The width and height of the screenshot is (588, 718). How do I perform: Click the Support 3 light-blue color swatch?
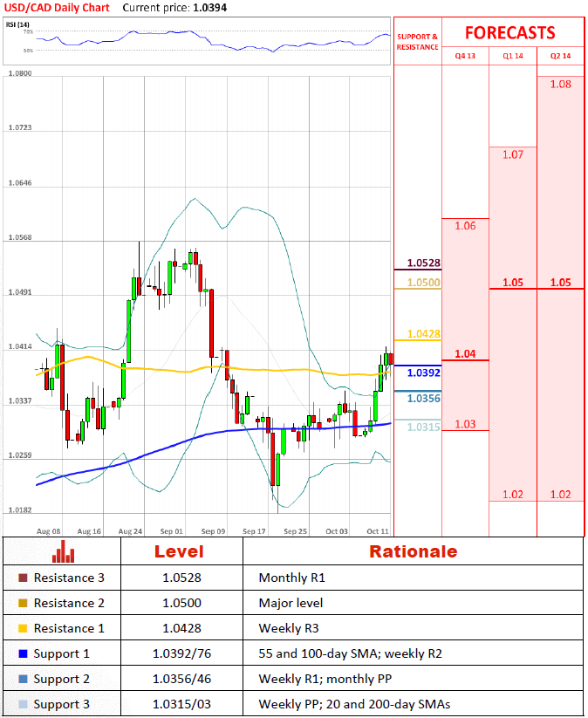(x=23, y=704)
